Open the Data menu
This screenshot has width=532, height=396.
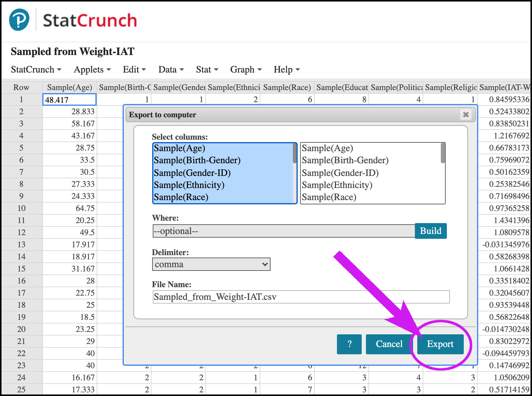171,70
